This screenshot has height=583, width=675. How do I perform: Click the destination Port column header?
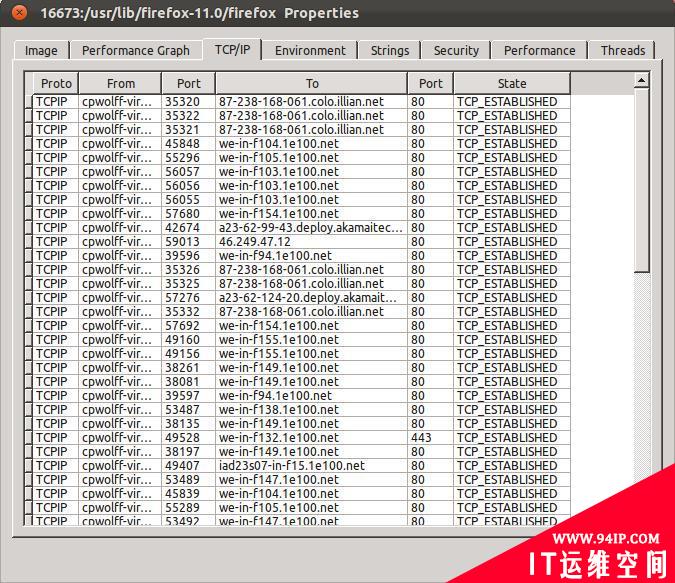(430, 83)
